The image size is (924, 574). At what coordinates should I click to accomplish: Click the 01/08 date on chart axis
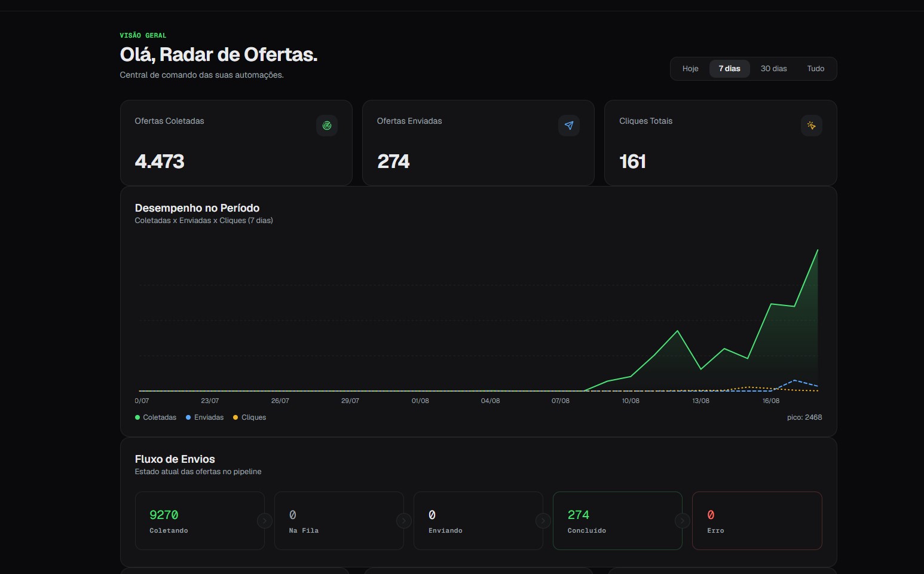pyautogui.click(x=420, y=401)
